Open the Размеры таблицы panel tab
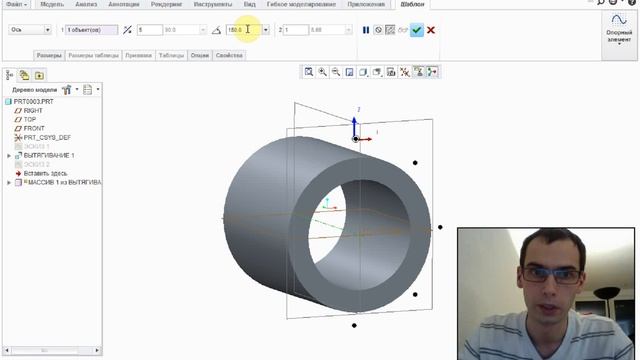 pyautogui.click(x=93, y=56)
